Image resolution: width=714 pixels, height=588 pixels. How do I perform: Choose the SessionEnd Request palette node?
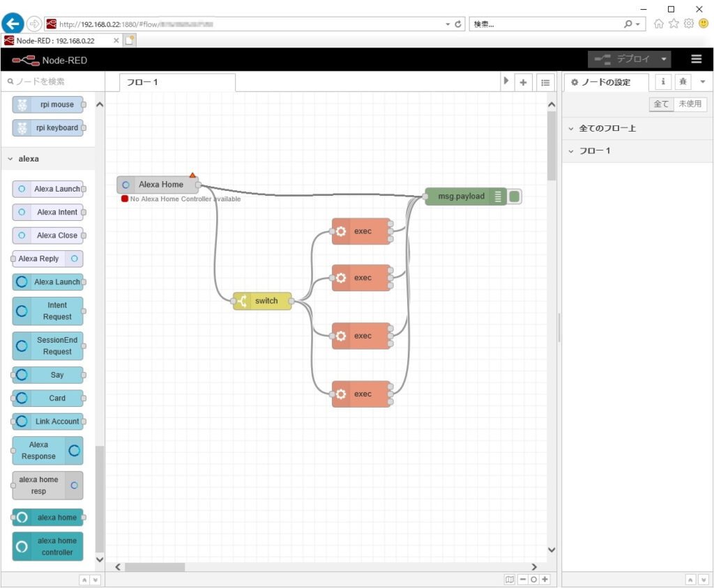pos(48,346)
